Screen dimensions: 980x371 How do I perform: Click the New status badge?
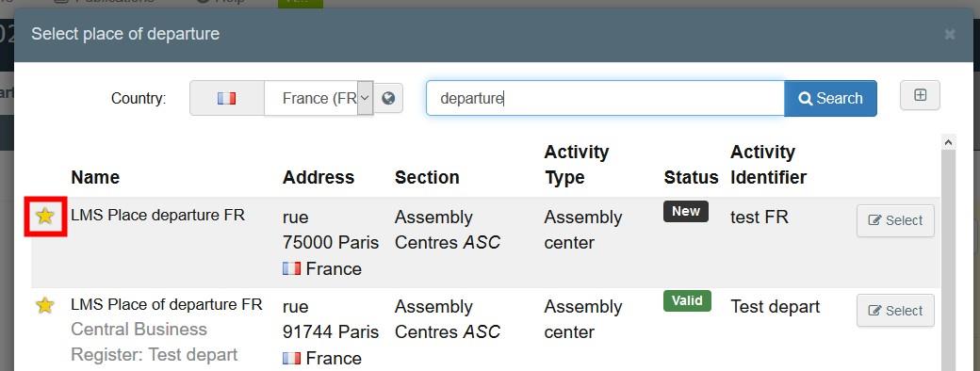coord(686,211)
